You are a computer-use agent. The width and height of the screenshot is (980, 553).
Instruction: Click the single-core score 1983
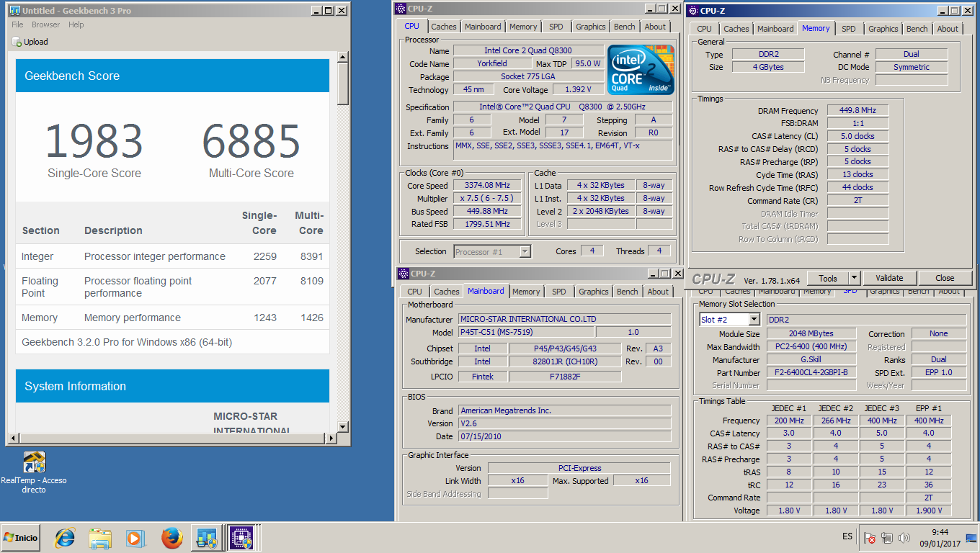pyautogui.click(x=94, y=141)
